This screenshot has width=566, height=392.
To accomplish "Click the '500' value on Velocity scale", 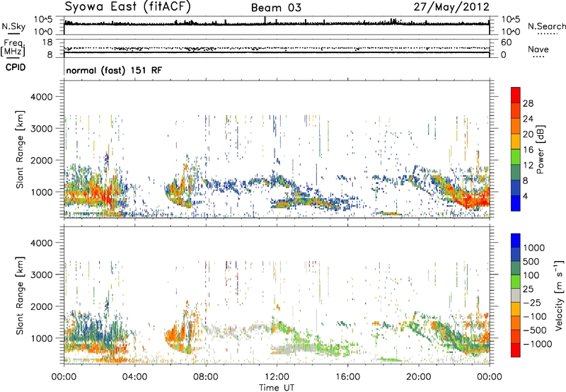I will 531,261.
